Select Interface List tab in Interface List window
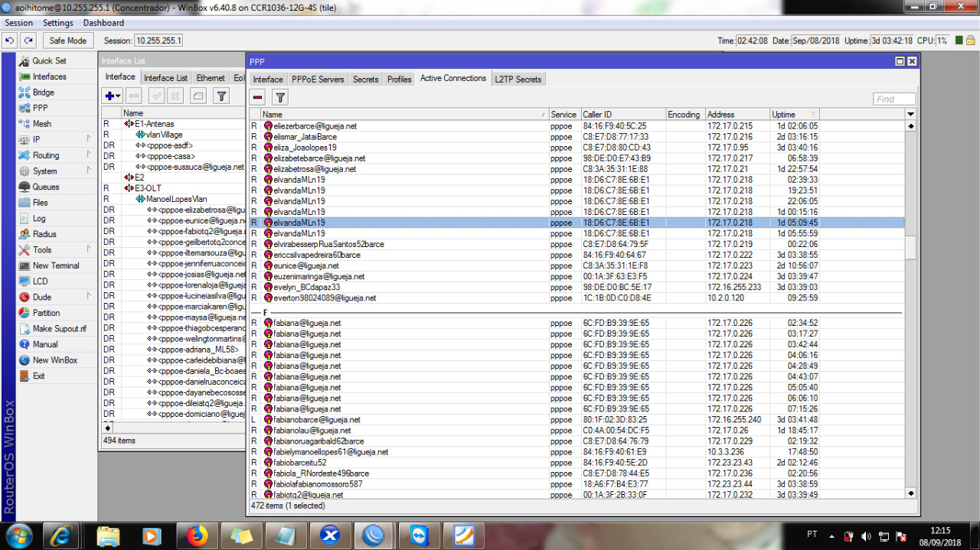The width and height of the screenshot is (980, 550). point(165,78)
